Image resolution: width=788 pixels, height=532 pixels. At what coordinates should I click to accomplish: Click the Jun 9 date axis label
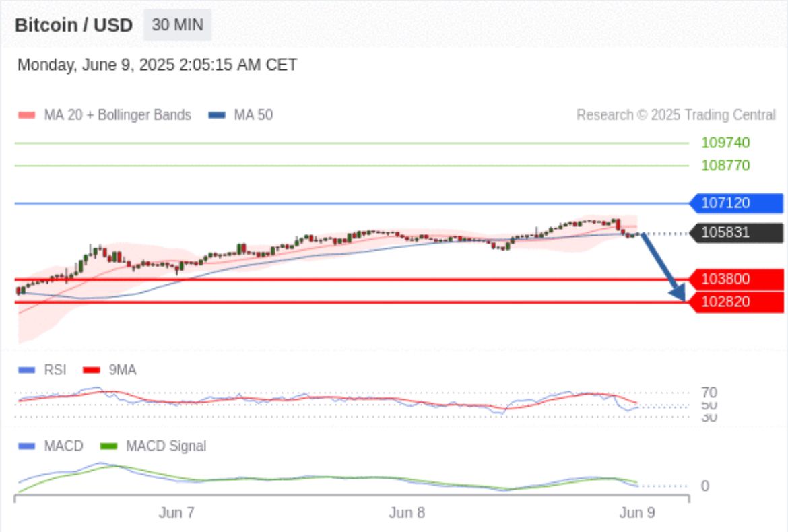(636, 513)
